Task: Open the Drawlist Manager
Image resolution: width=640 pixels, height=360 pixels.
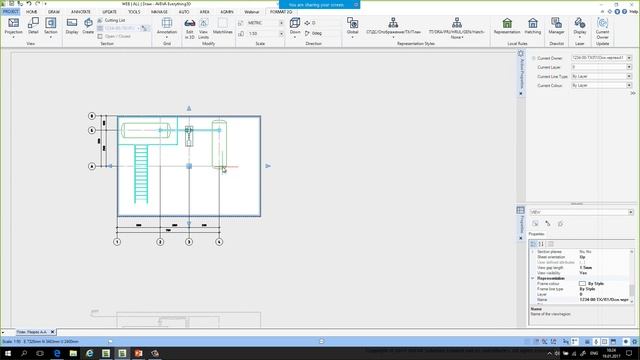Action: pos(556,26)
